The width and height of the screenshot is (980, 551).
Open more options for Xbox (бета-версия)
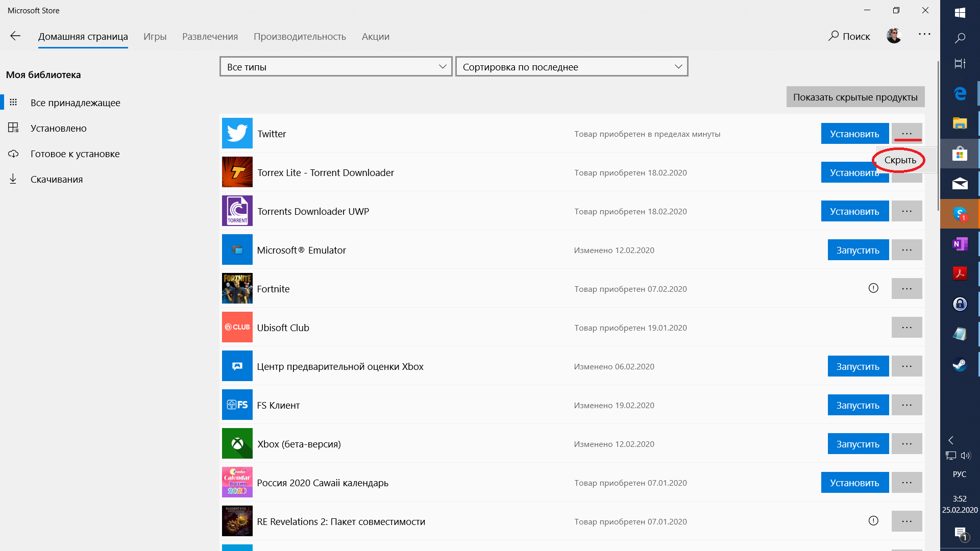pyautogui.click(x=906, y=444)
